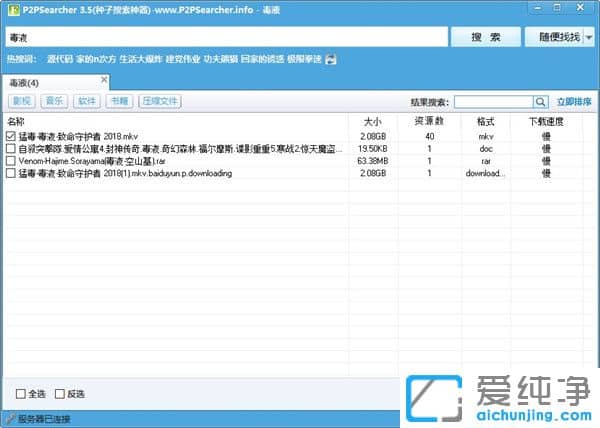Search hot word 建党伟业
Viewport: 600px width, 428px height.
tap(183, 59)
